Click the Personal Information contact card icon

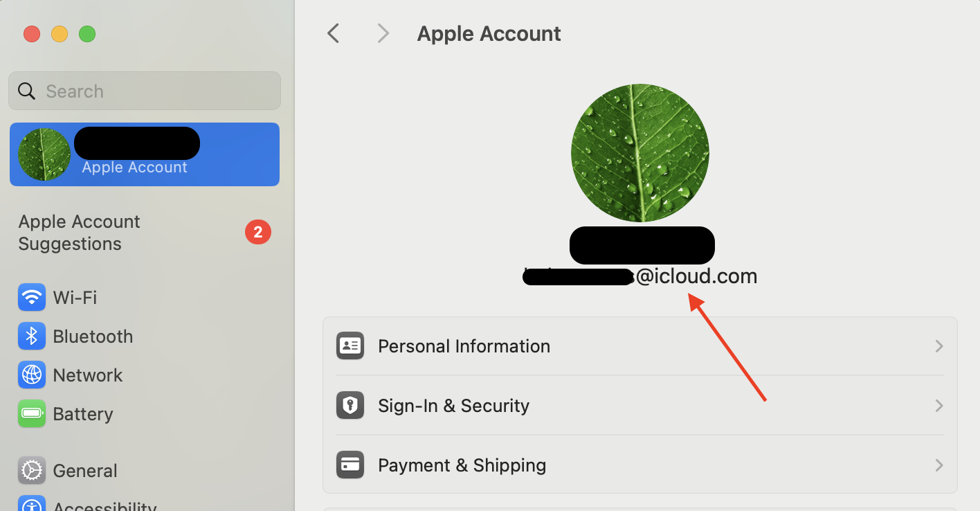pos(350,346)
